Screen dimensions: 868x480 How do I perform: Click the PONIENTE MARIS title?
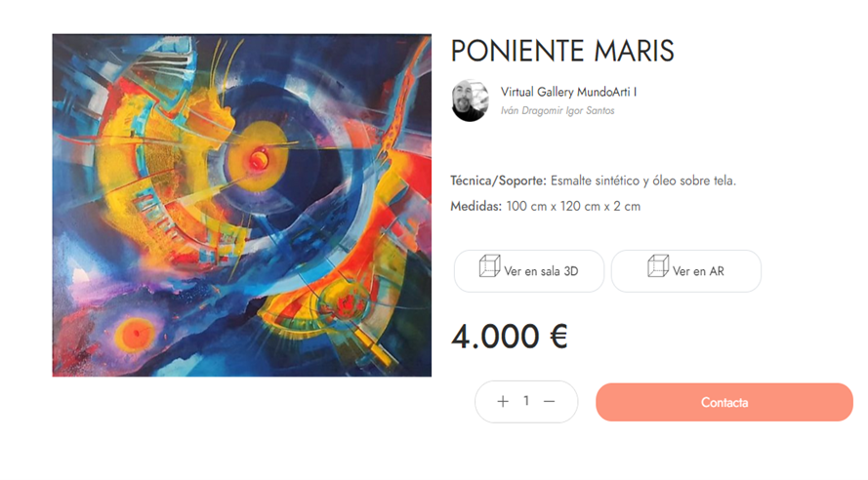[x=562, y=51]
